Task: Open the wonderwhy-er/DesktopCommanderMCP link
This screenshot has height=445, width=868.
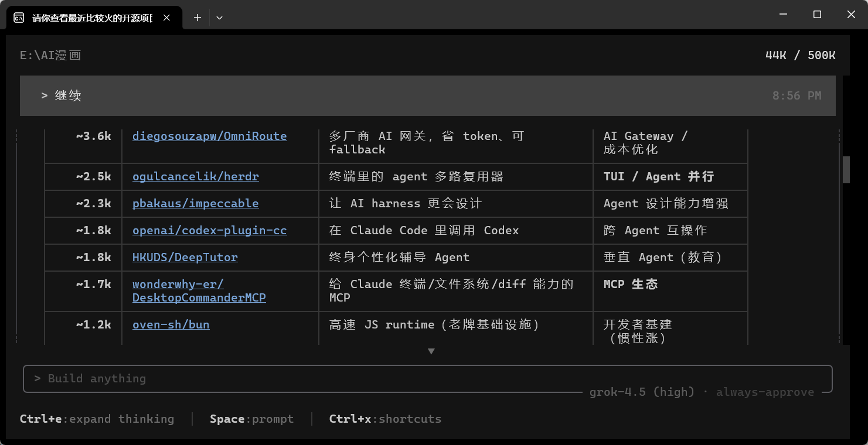Action: (x=199, y=291)
